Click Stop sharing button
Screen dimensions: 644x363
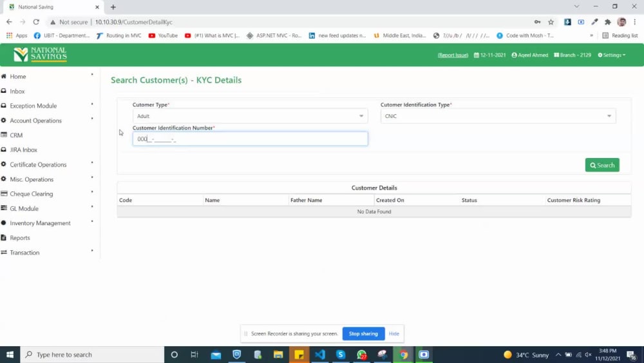[363, 334]
